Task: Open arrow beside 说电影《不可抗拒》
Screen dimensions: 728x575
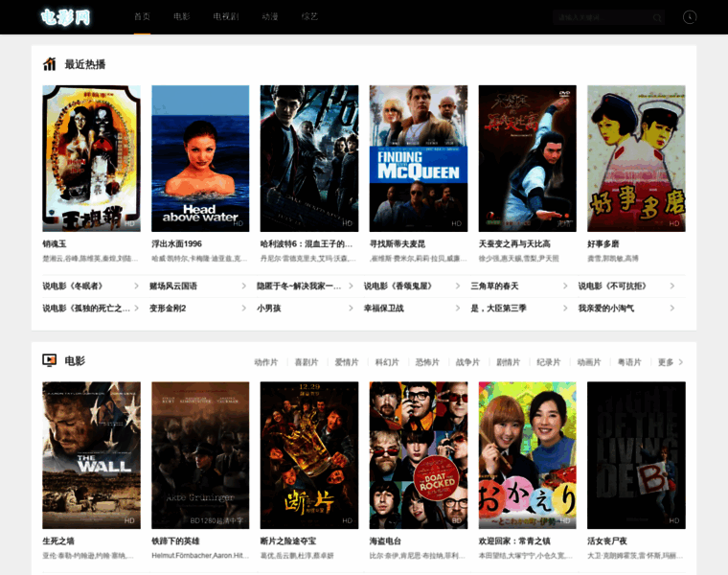Action: pos(672,287)
